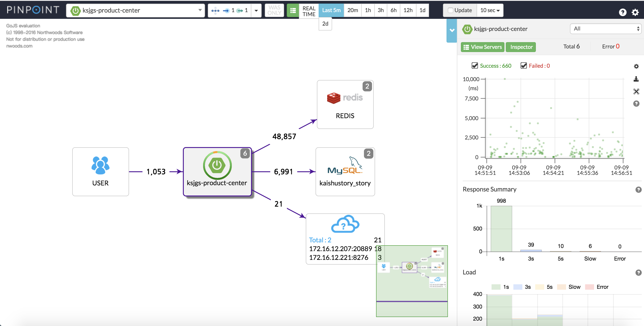Image resolution: width=644 pixels, height=326 pixels.
Task: Select the 1h time range
Action: 368,10
